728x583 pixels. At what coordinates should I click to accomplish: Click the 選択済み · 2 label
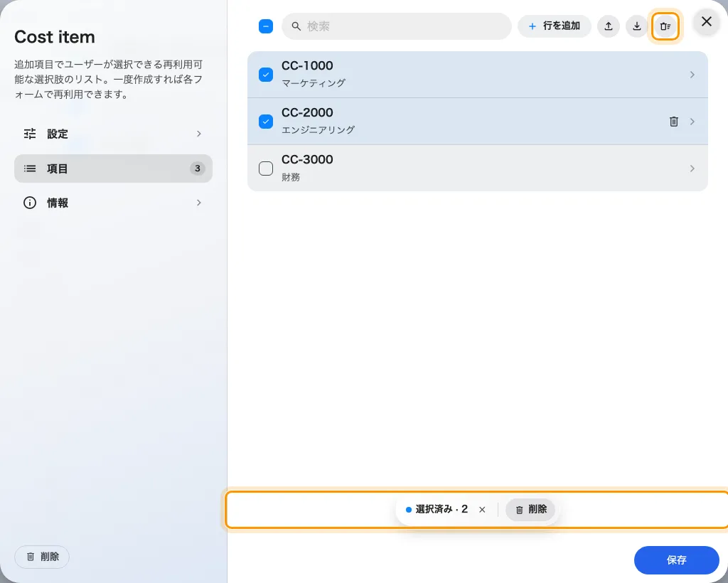click(441, 510)
